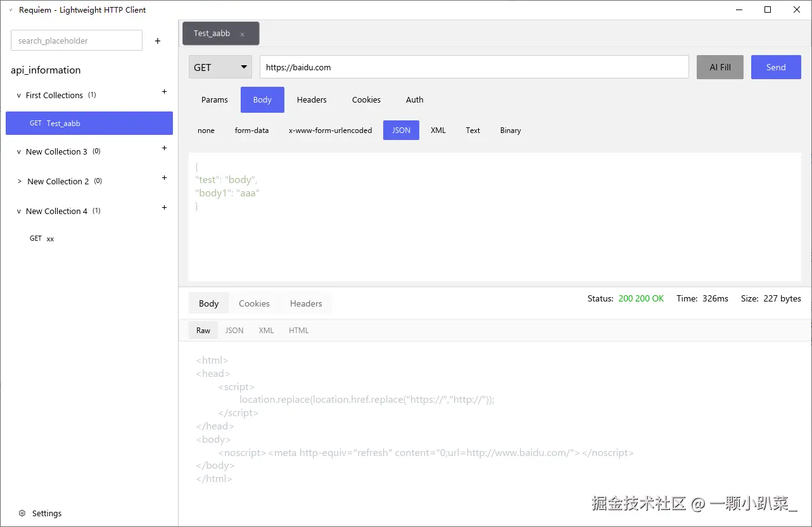Add request to New Collection 3 via plus

[x=165, y=148]
